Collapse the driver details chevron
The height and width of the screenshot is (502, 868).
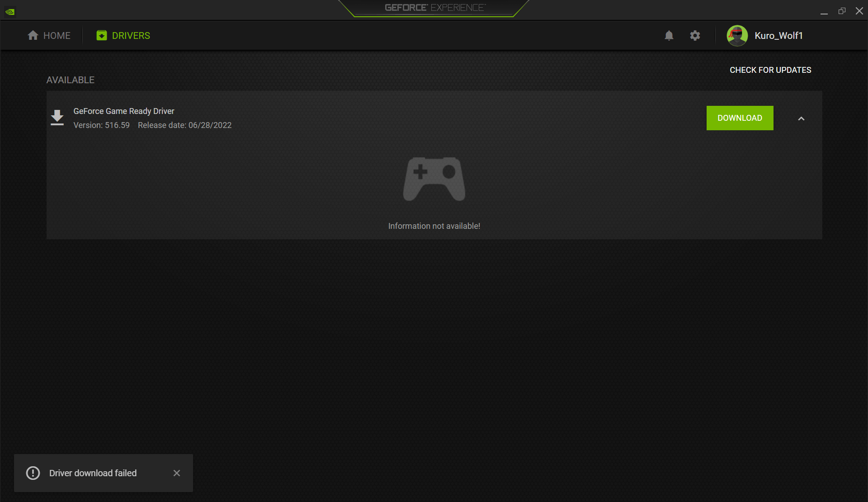click(x=801, y=118)
